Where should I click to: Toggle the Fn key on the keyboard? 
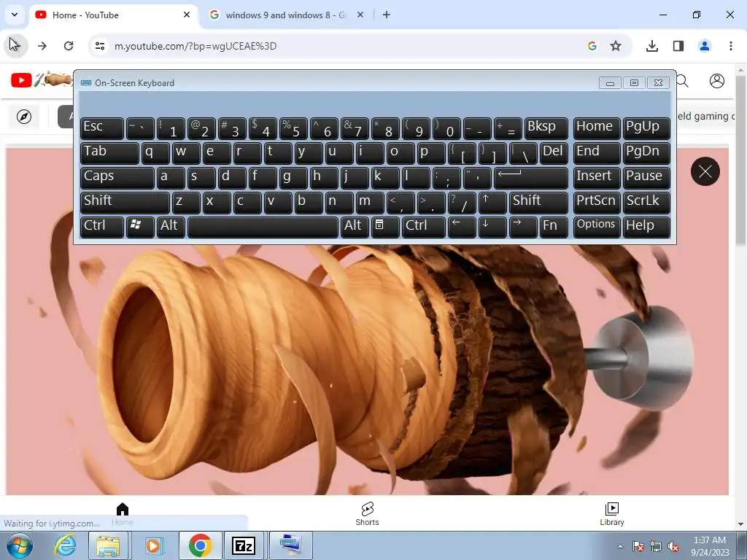click(554, 227)
